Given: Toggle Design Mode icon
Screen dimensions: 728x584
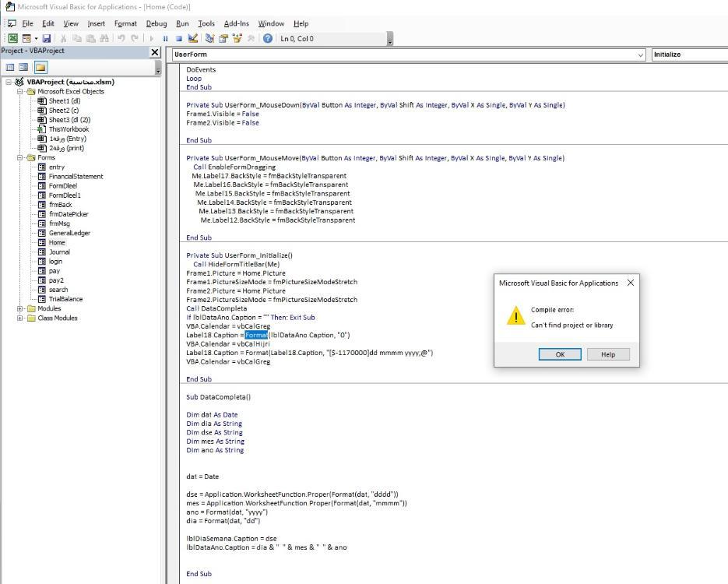Looking at the screenshot, I should coord(192,38).
